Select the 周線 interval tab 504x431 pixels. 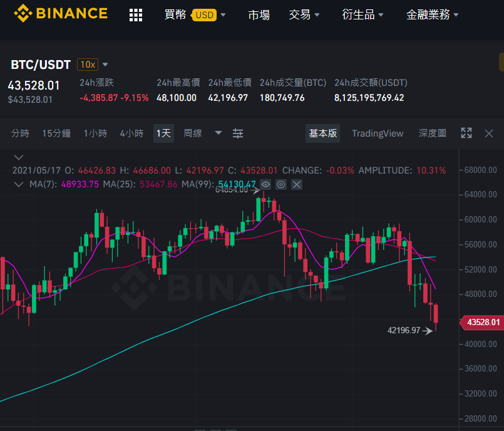click(193, 133)
